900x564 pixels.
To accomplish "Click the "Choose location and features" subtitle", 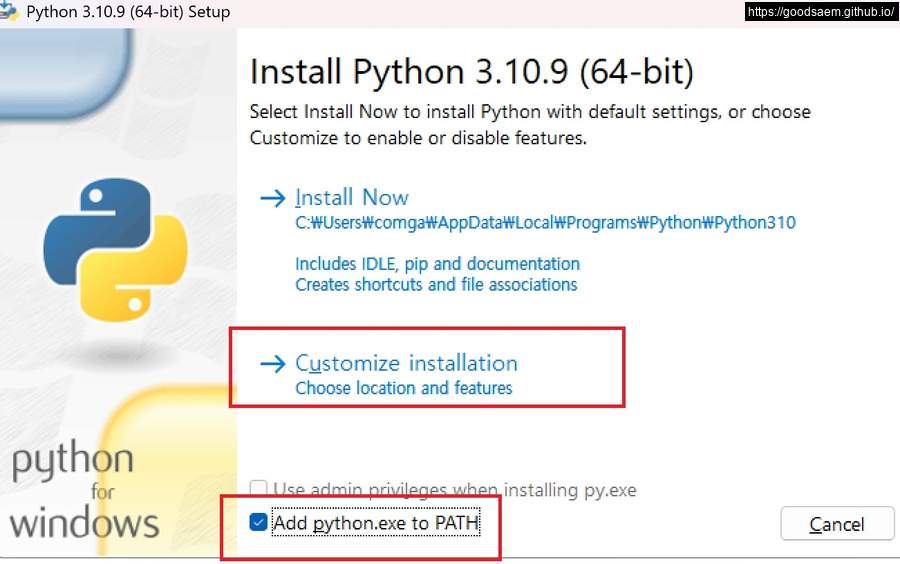I will tap(404, 388).
